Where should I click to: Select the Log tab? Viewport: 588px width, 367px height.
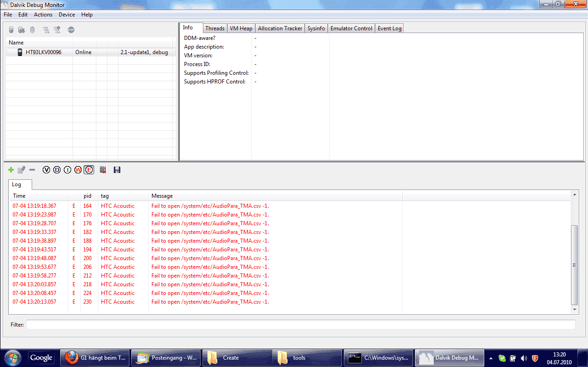[20, 184]
